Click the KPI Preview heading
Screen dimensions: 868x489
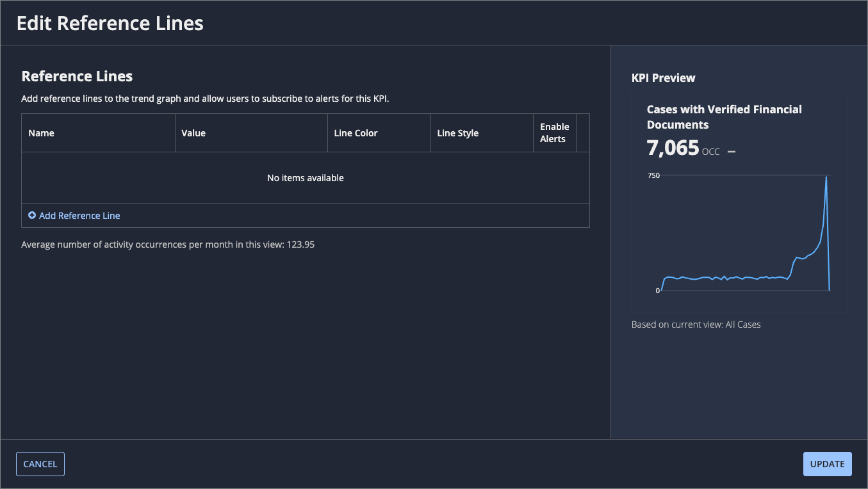coord(664,78)
